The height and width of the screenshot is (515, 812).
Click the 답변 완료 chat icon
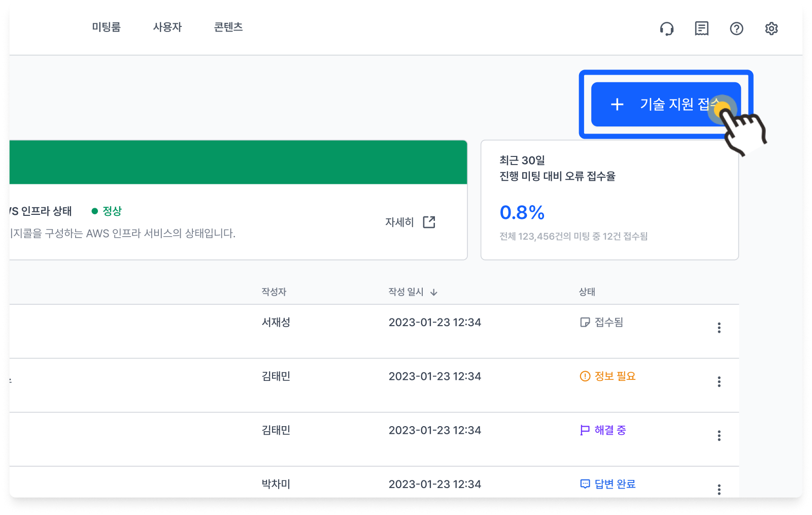(x=585, y=484)
